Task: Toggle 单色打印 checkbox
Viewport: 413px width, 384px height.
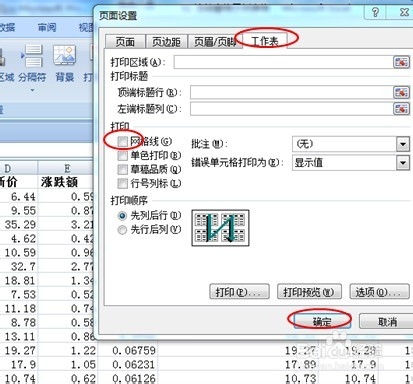Action: [122, 156]
